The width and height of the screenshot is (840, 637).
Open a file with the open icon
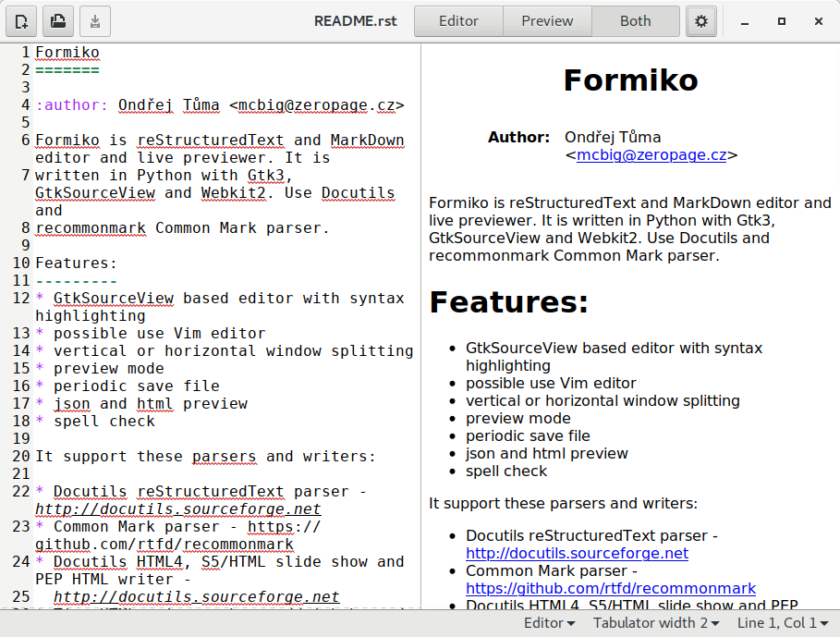click(x=58, y=21)
